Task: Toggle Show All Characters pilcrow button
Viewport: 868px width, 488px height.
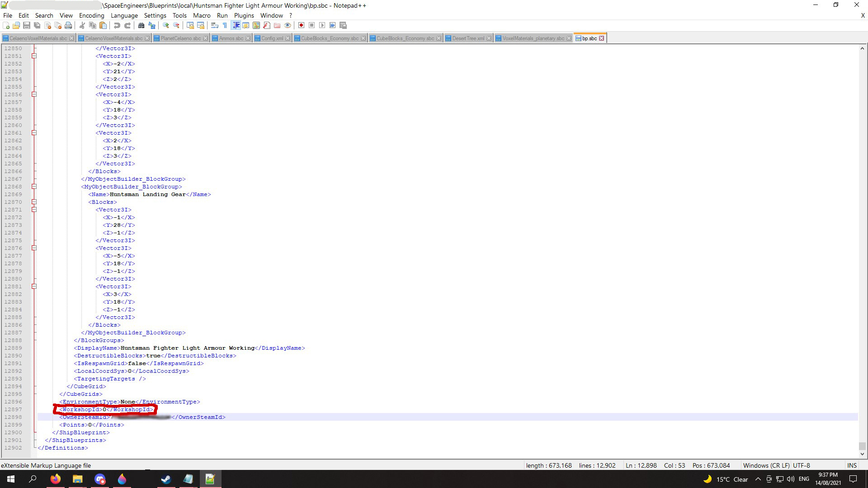Action: pos(225,25)
